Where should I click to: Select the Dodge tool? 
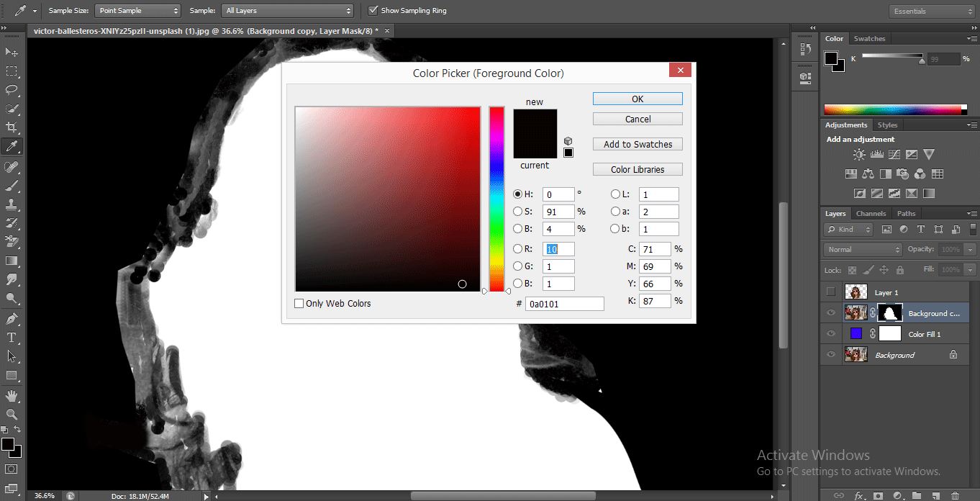click(12, 298)
